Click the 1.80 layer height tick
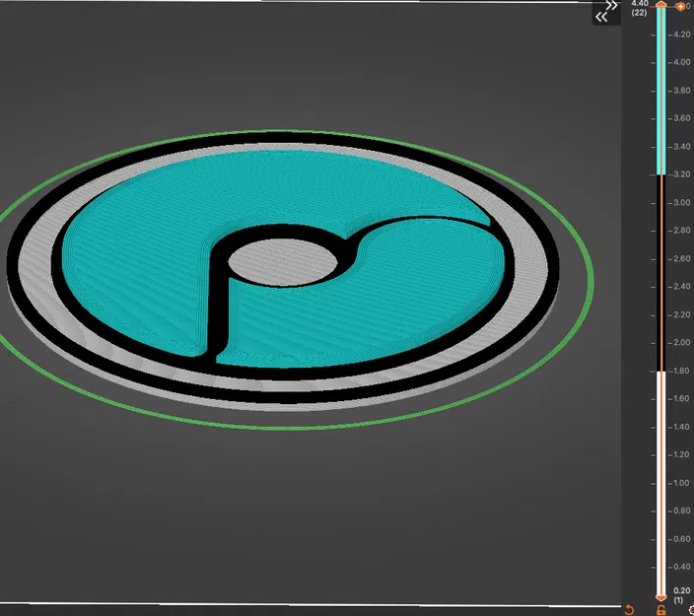Screen dimensions: 694x616 pos(681,371)
